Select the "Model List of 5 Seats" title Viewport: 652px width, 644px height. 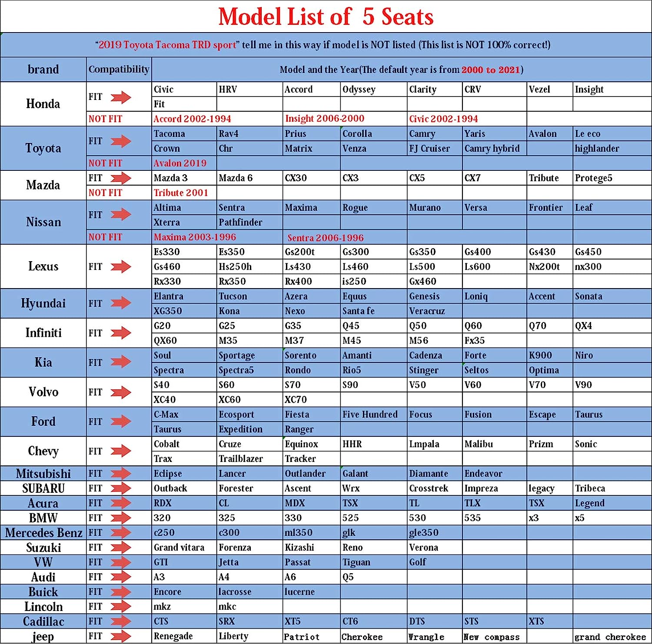(x=326, y=17)
